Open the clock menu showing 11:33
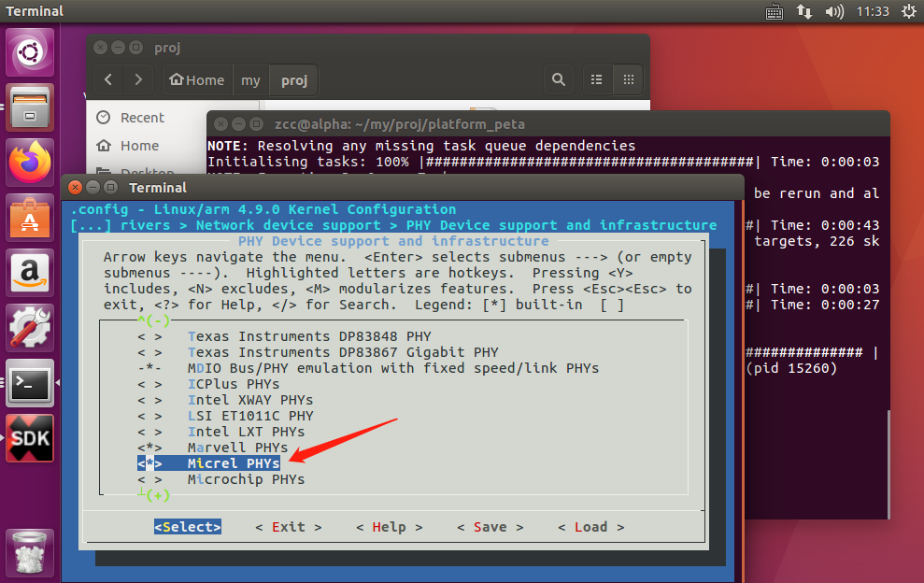This screenshot has width=924, height=583. (874, 11)
